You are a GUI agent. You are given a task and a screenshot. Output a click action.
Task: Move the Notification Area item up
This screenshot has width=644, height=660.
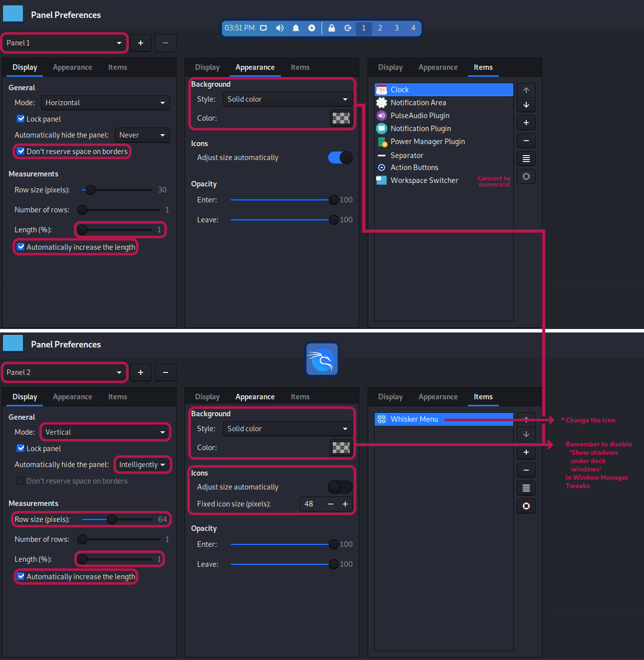tap(526, 90)
